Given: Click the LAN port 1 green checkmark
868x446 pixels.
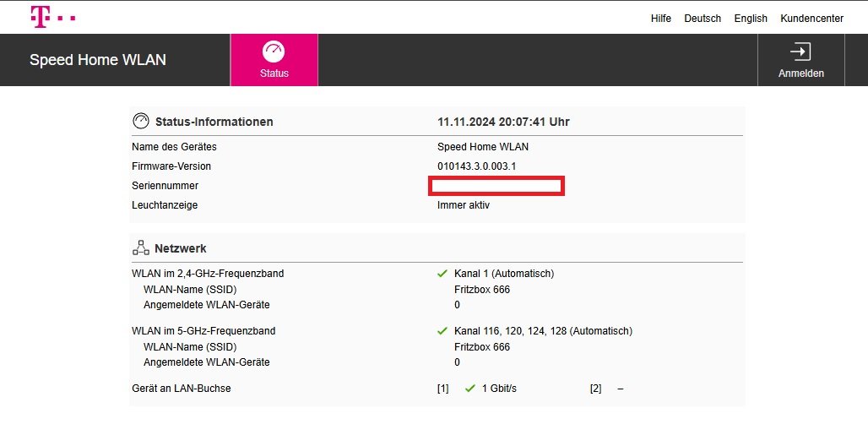Looking at the screenshot, I should click(470, 389).
